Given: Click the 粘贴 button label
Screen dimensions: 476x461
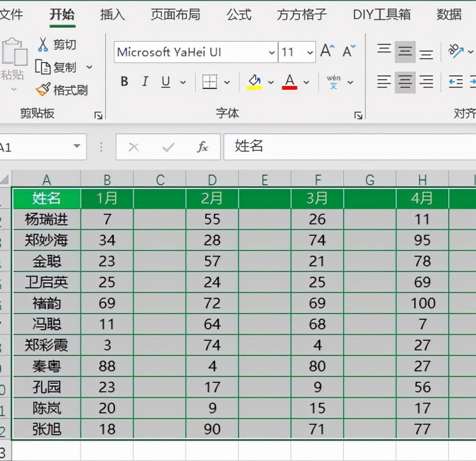Looking at the screenshot, I should [12, 75].
